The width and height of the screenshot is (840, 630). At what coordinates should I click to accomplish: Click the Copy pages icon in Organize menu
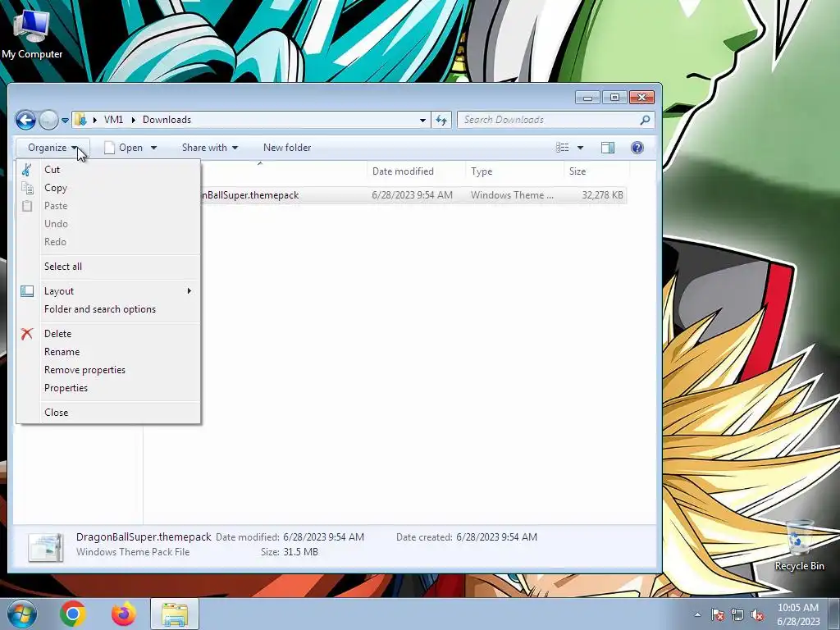point(27,188)
